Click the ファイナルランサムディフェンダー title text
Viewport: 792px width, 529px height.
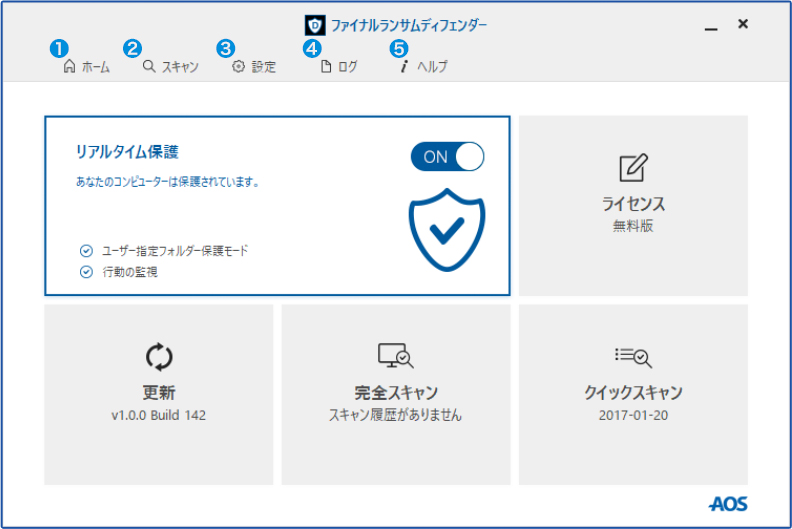point(409,25)
